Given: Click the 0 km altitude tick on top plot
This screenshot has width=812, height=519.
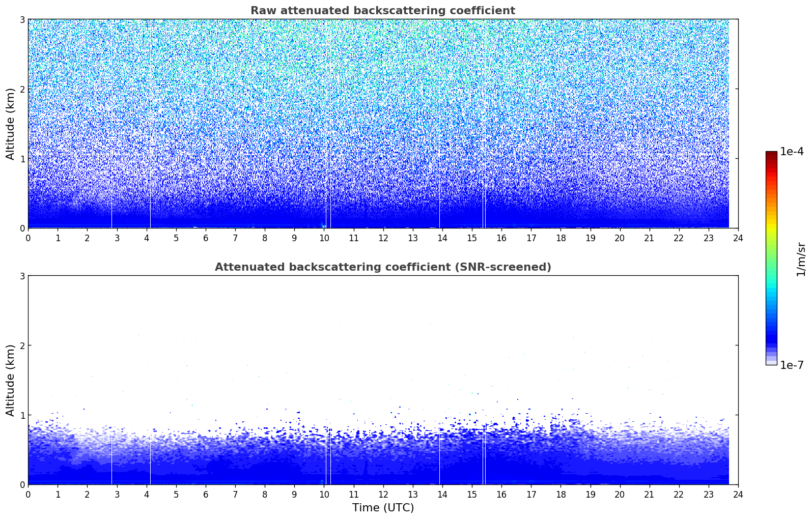Looking at the screenshot, I should (x=22, y=228).
